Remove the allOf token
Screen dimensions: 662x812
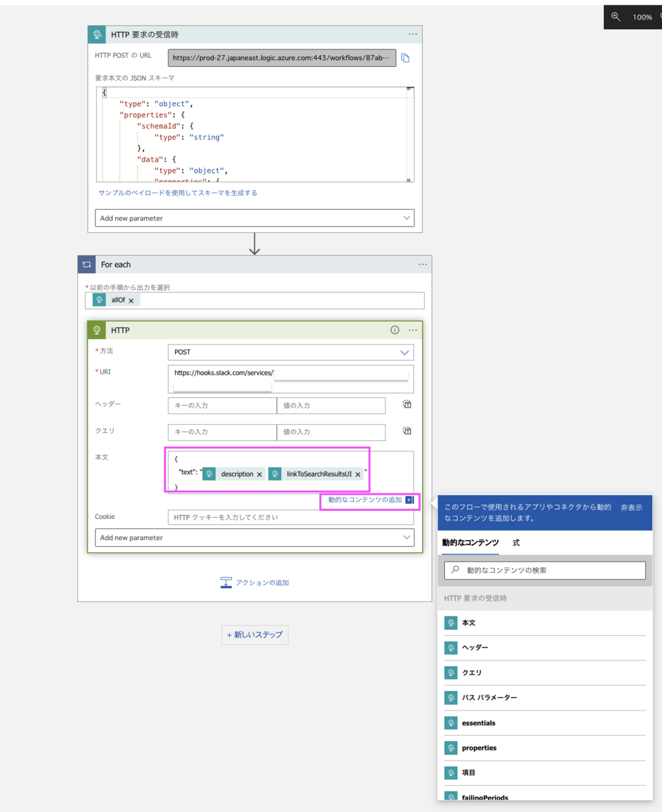click(x=131, y=300)
